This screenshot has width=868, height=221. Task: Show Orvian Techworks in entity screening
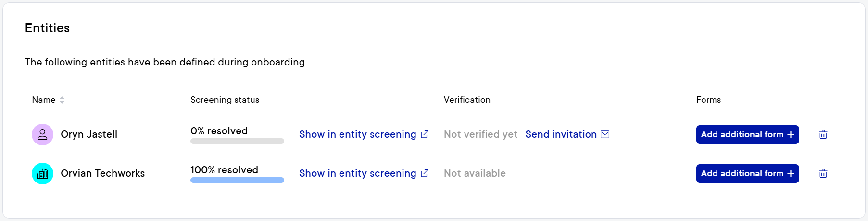(357, 173)
